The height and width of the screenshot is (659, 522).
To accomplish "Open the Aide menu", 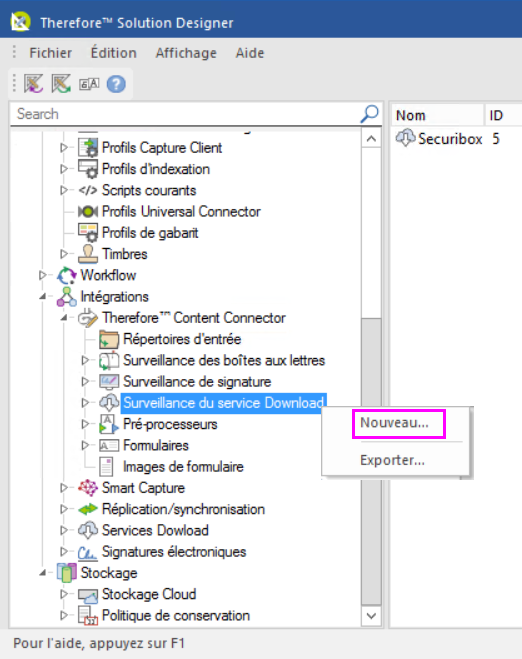I will [x=250, y=53].
